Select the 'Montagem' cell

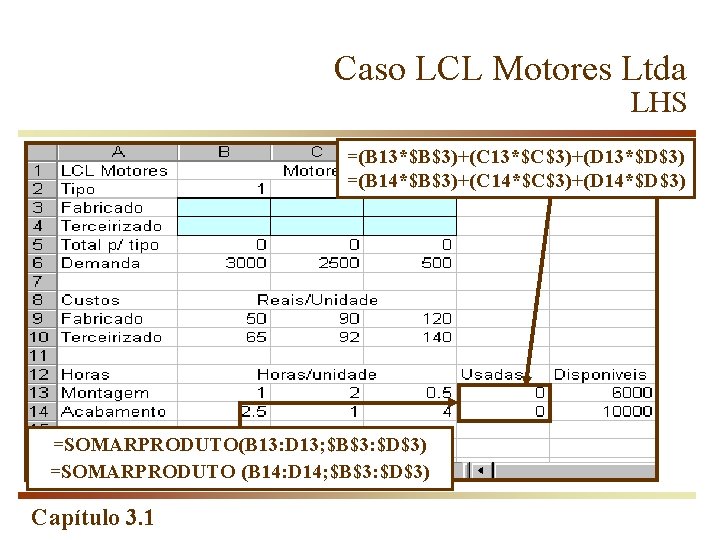(x=118, y=393)
